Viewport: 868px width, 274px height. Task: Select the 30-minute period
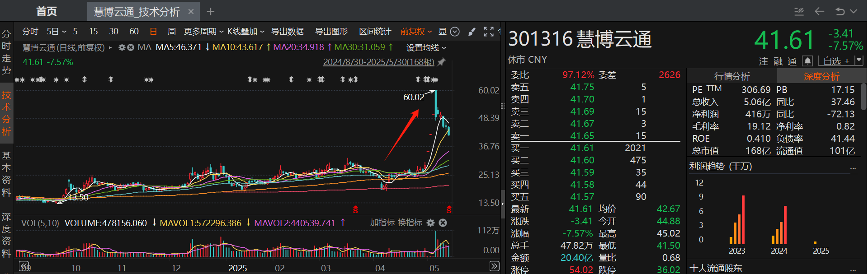tap(113, 32)
